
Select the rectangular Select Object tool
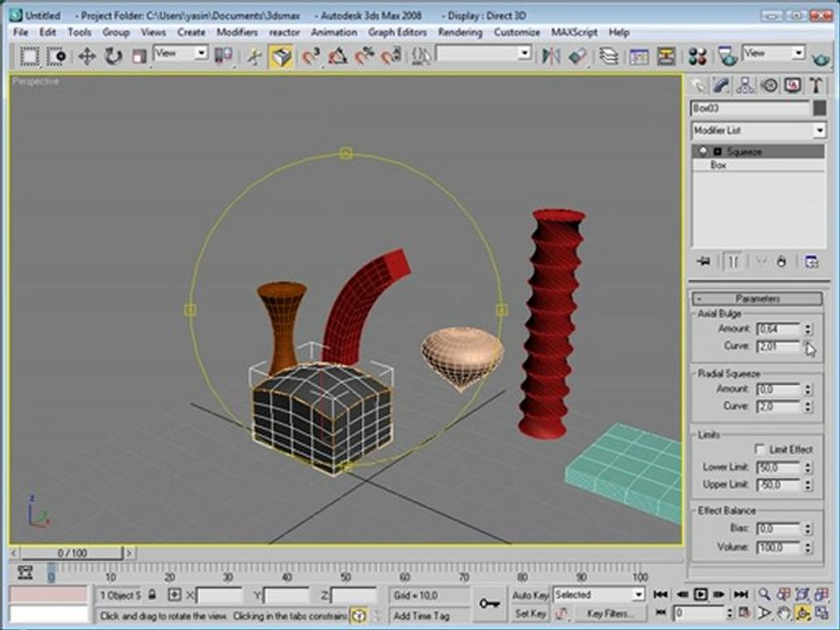(30, 56)
